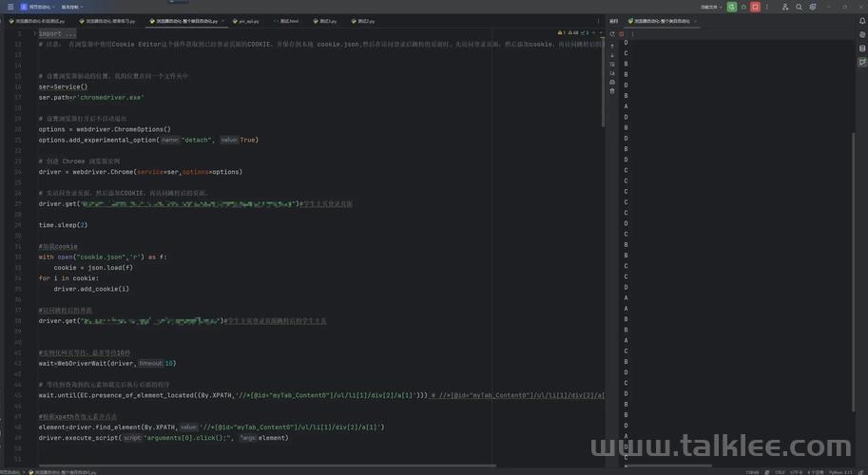Switch to second editor tab 搜索练习.py

(107, 21)
